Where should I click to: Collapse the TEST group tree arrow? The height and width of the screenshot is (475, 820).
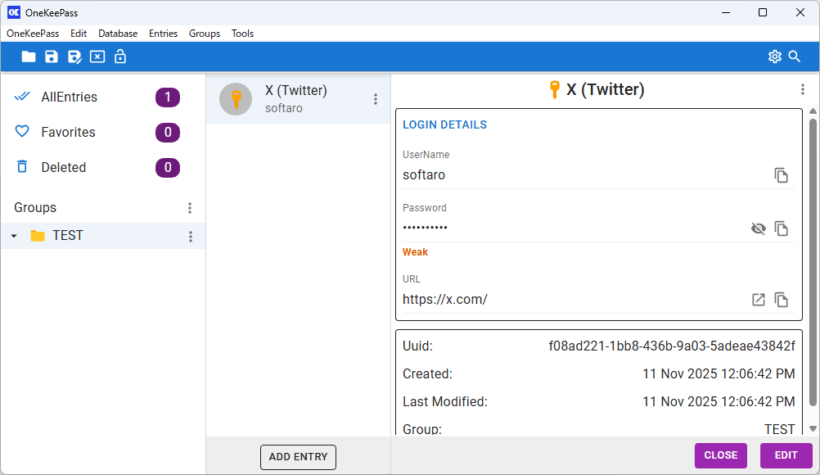[x=14, y=237]
